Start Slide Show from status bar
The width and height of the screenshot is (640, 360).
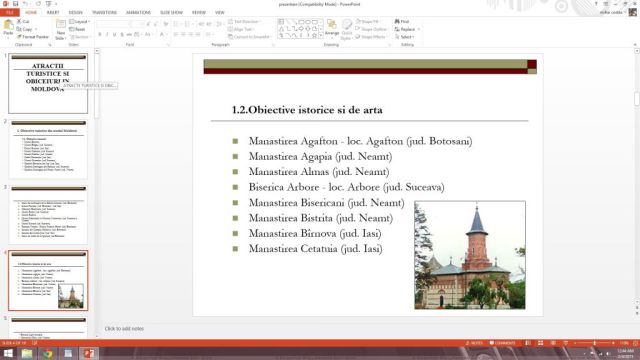[x=566, y=343]
